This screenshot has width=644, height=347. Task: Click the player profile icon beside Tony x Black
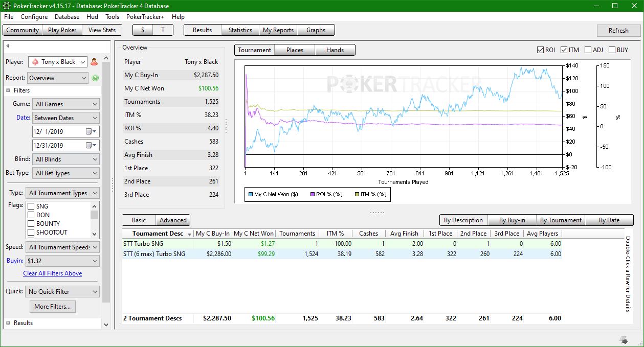coord(94,62)
